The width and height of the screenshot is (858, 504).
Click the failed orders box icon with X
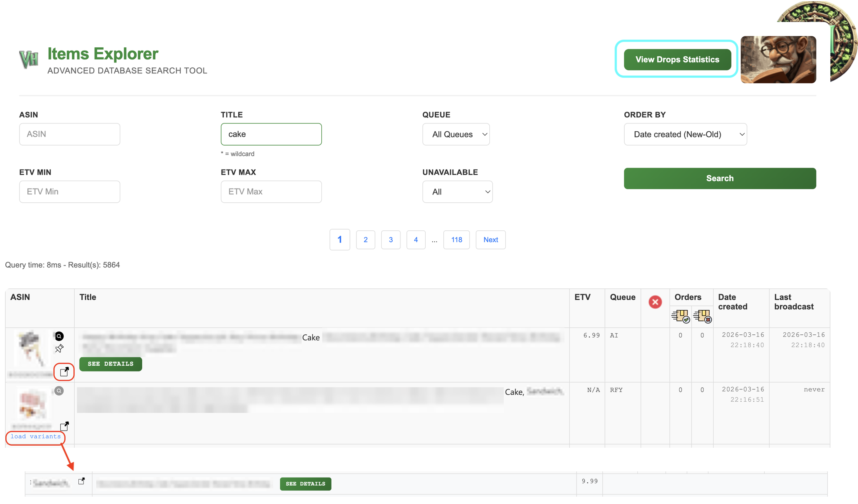pyautogui.click(x=702, y=316)
